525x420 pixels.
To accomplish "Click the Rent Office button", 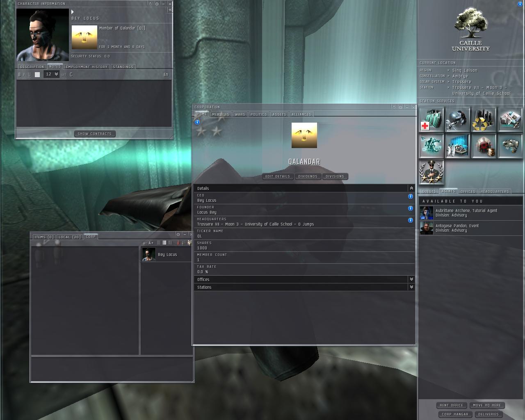I will [452, 405].
